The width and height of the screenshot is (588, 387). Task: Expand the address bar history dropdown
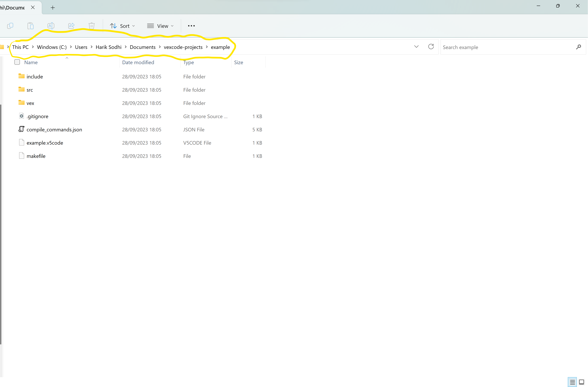pos(416,47)
